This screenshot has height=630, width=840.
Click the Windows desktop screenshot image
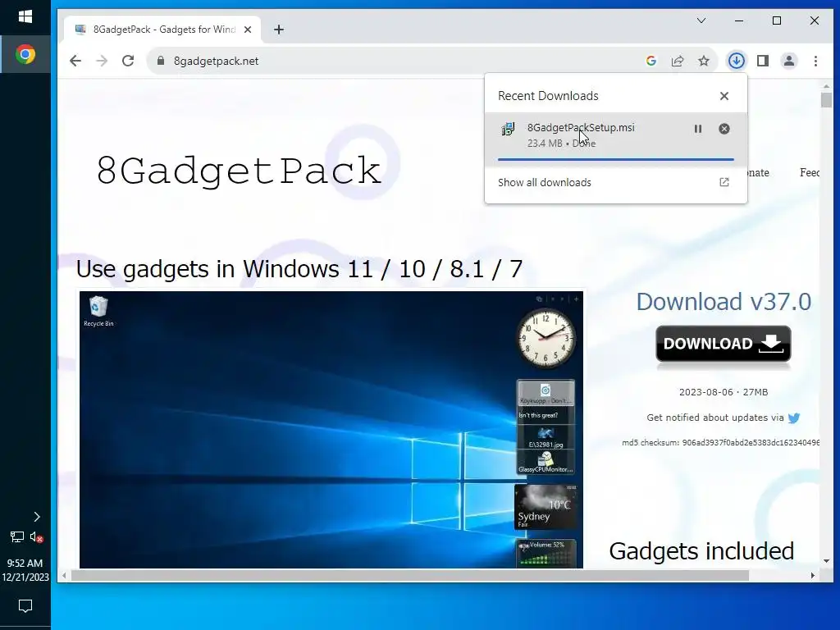(331, 430)
